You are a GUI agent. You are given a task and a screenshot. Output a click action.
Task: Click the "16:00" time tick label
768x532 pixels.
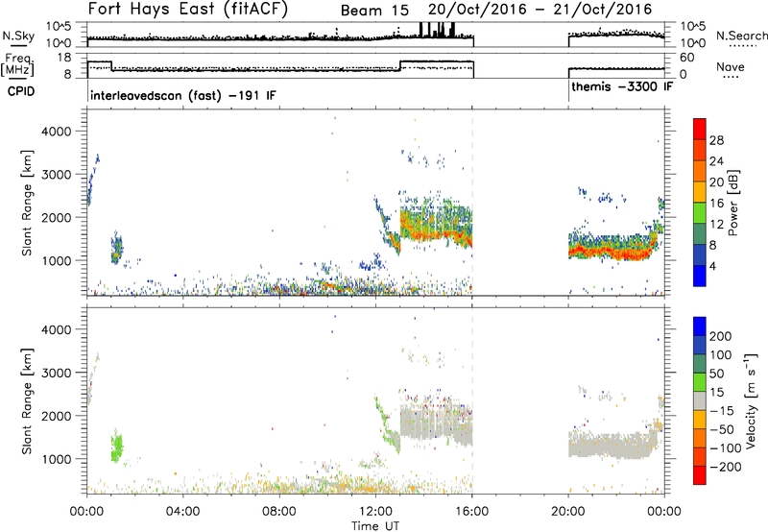pyautogui.click(x=471, y=512)
